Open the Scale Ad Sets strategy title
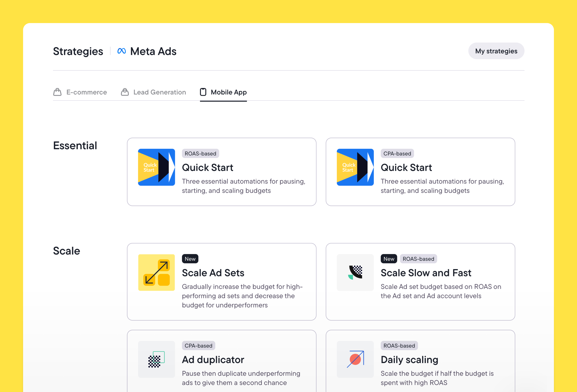Image resolution: width=577 pixels, height=392 pixels. click(x=213, y=273)
